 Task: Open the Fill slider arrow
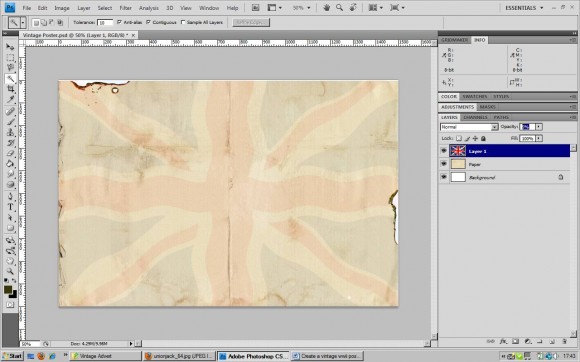[539, 138]
